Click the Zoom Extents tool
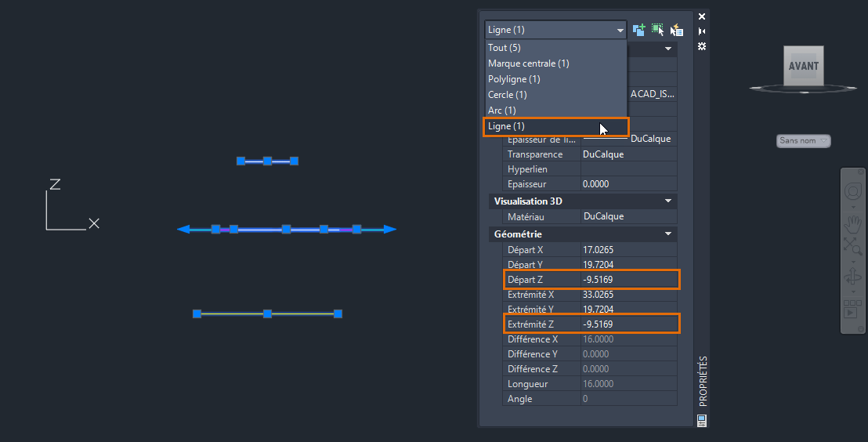The image size is (868, 442). [x=852, y=246]
